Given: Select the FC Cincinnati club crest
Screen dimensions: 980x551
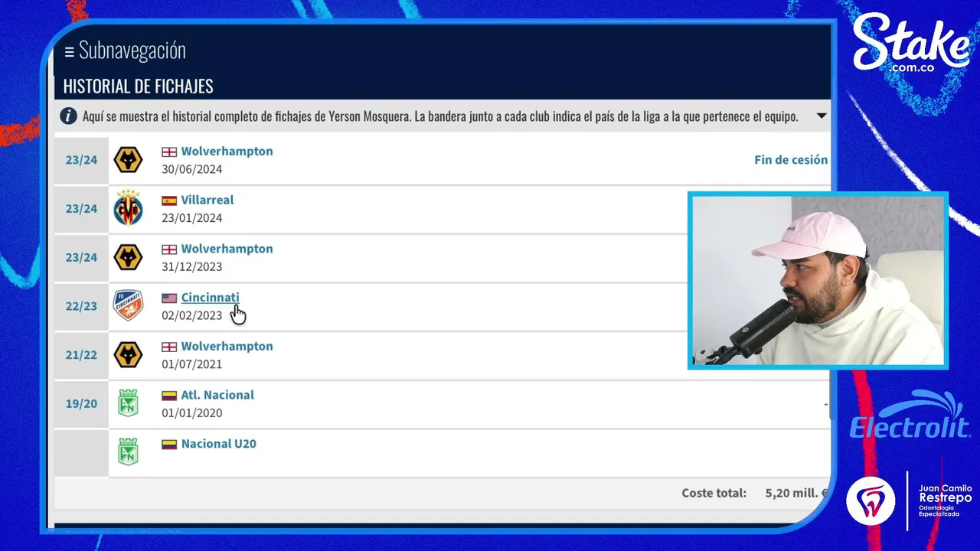Looking at the screenshot, I should click(x=128, y=305).
